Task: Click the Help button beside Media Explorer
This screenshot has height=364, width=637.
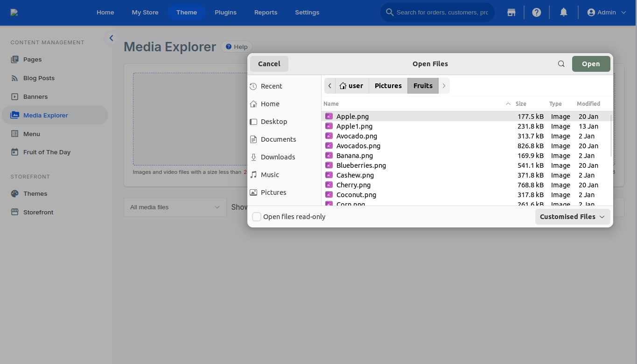Action: [x=237, y=47]
